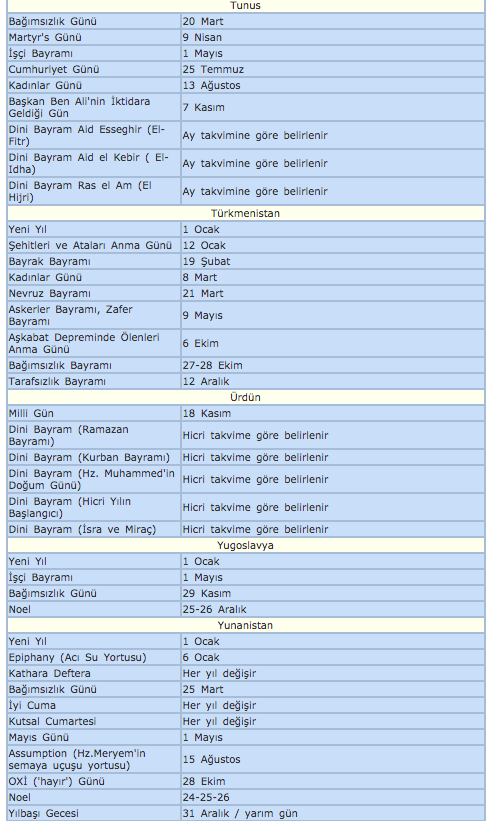
Task: Click Dini Bayram Aid Esseghir cell
Action: click(x=94, y=135)
